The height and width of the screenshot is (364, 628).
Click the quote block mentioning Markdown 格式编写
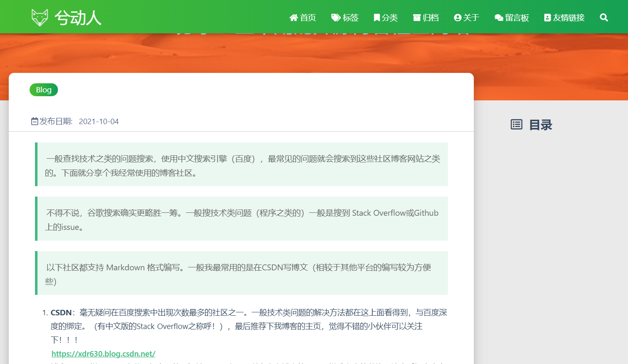[241, 273]
